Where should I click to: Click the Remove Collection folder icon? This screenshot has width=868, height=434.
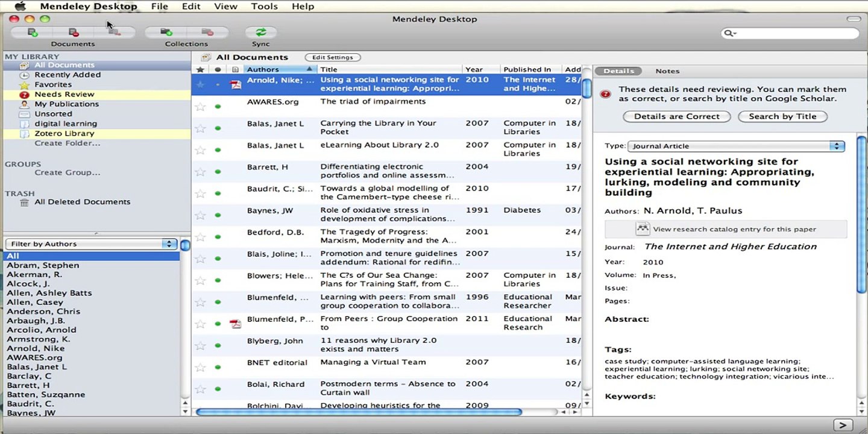(x=207, y=32)
